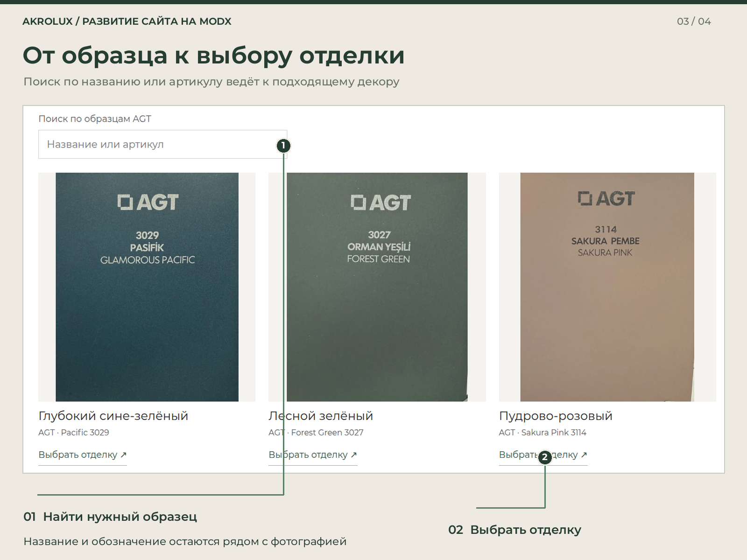Click the caption "02 Выбрать отделку"
747x560 pixels.
click(515, 530)
